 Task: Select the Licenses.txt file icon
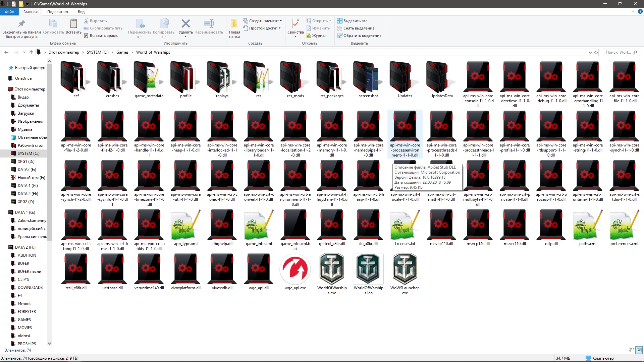pyautogui.click(x=405, y=225)
